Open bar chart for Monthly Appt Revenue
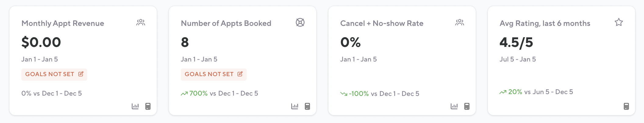The image size is (644, 123). click(135, 106)
